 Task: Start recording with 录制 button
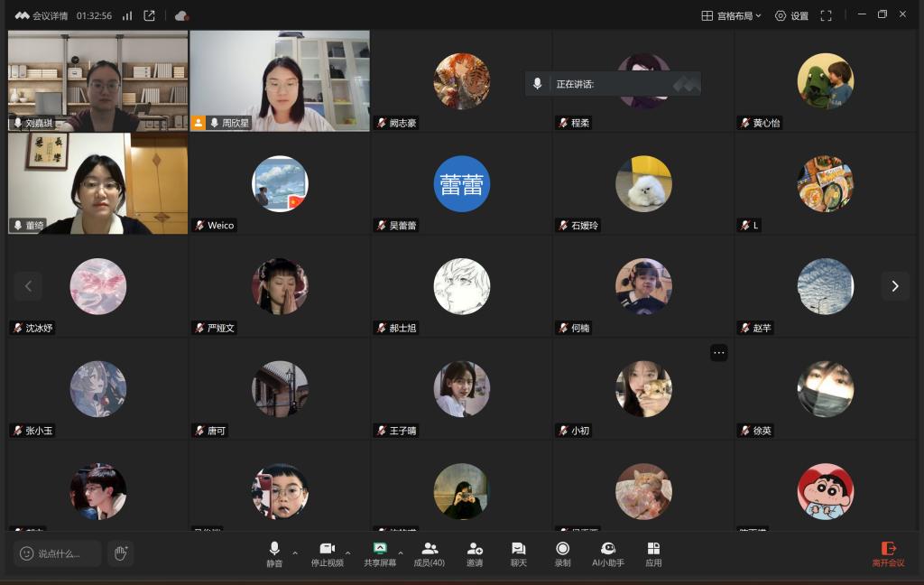(562, 553)
